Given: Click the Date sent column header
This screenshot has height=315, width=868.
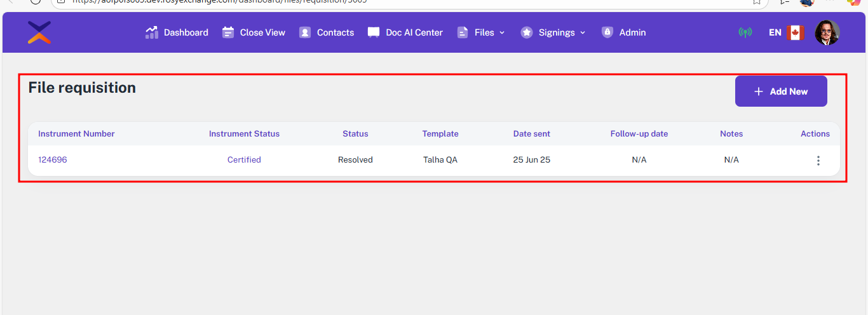Looking at the screenshot, I should 532,134.
